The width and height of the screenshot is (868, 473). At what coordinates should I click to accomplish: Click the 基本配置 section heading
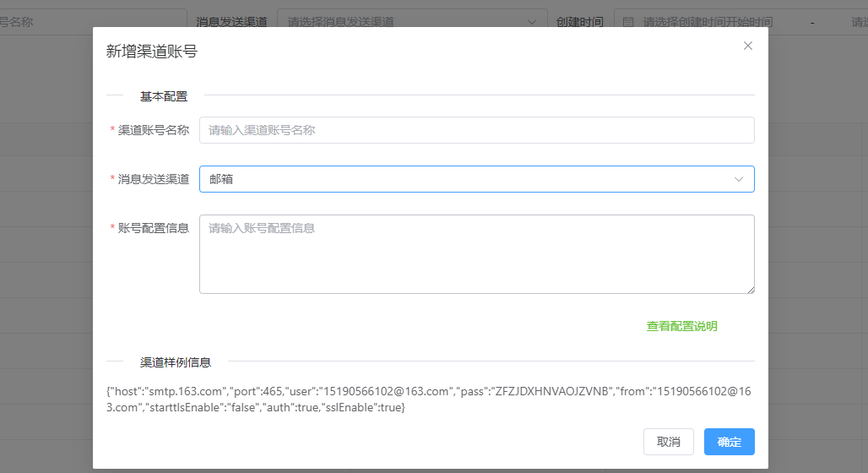click(x=164, y=96)
